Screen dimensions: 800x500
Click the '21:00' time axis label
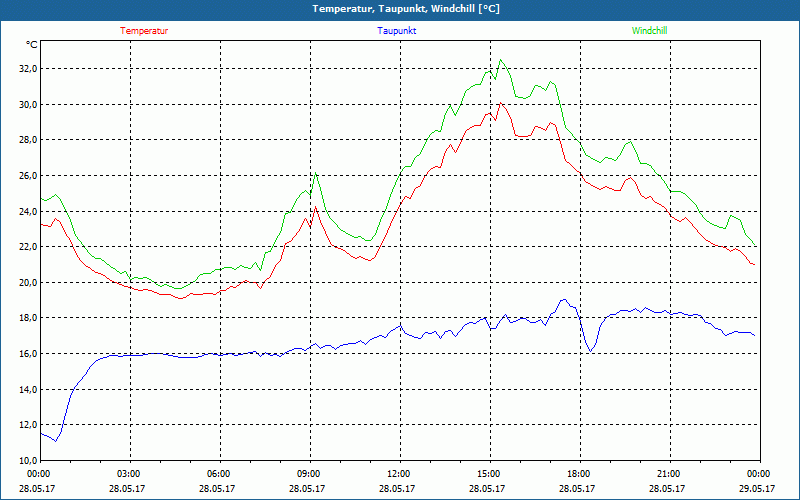coord(670,474)
